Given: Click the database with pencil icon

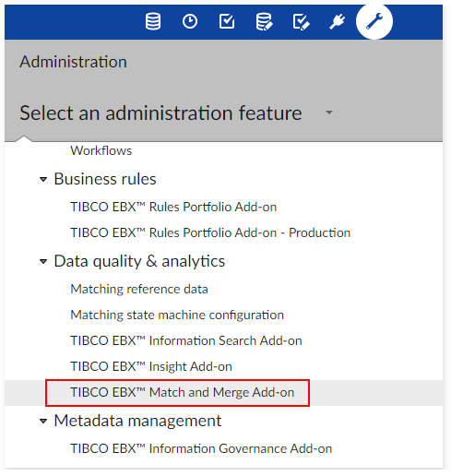Looking at the screenshot, I should point(264,21).
